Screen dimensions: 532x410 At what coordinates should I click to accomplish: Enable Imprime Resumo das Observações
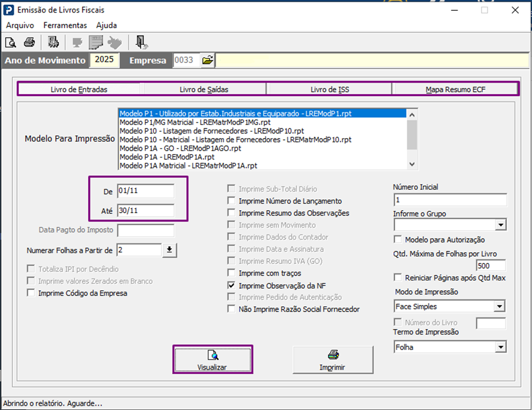(231, 213)
